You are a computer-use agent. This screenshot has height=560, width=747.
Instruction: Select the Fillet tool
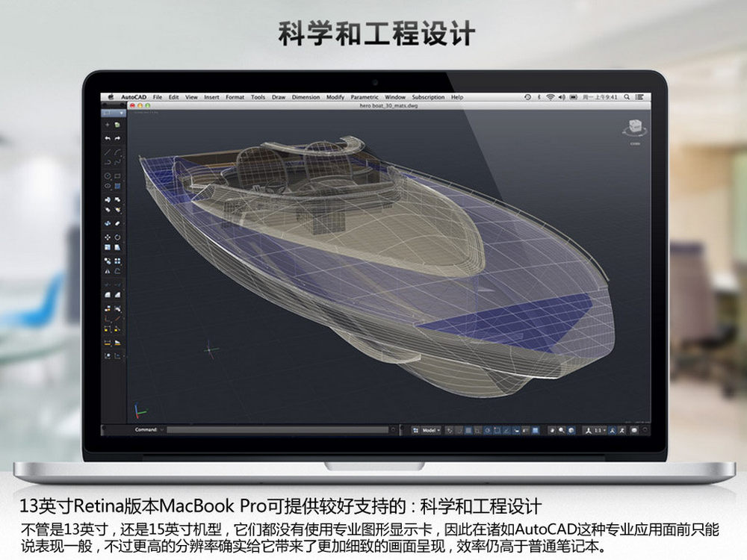[x=108, y=295]
